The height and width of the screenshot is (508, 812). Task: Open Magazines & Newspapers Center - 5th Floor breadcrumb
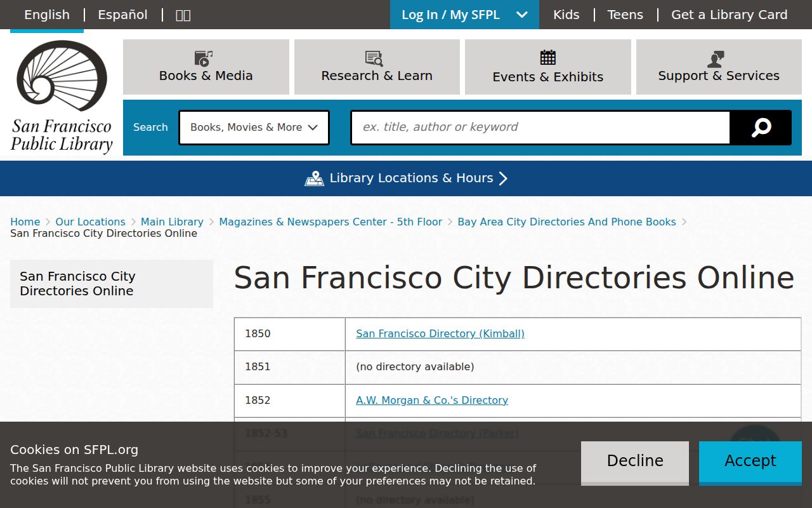(x=331, y=222)
